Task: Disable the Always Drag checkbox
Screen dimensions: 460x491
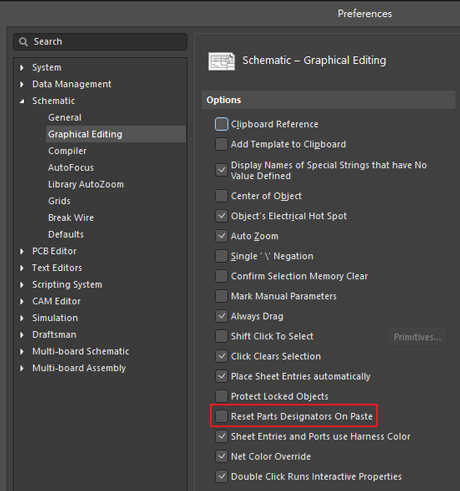Action: [x=221, y=316]
